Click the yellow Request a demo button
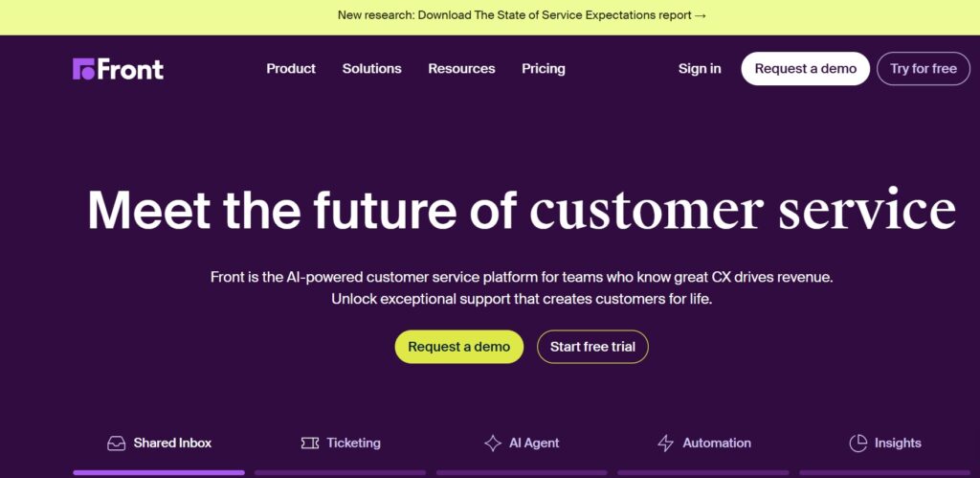The width and height of the screenshot is (980, 478). (458, 347)
